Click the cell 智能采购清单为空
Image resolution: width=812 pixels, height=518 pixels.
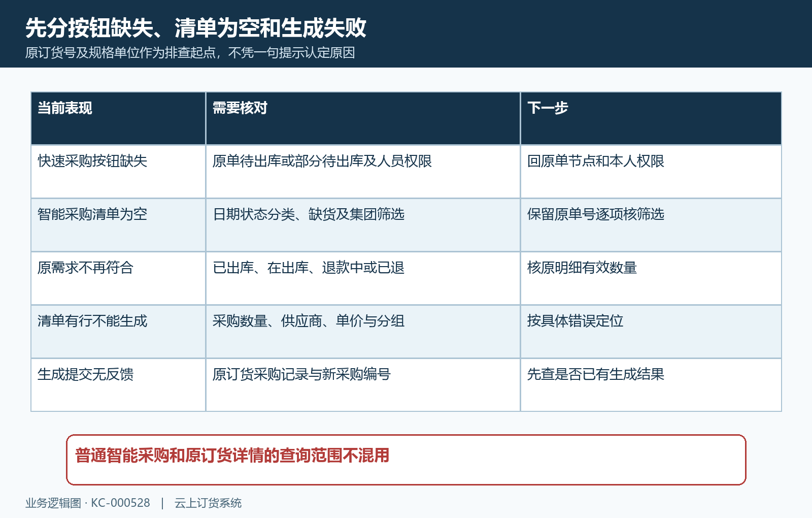tap(118, 225)
